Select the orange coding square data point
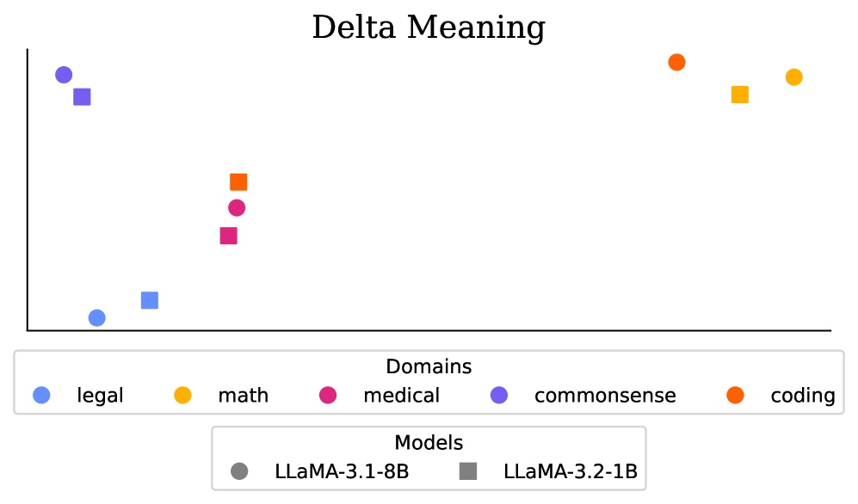This screenshot has width=858, height=504. click(238, 181)
